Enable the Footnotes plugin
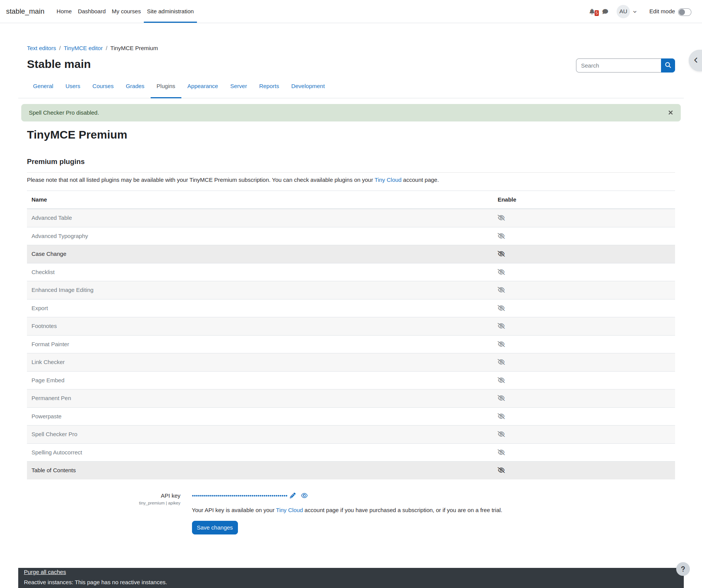The image size is (702, 588). point(501,326)
